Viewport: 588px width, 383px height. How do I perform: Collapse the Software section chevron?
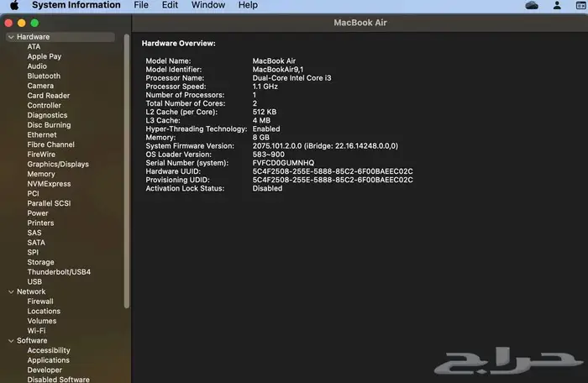pos(11,341)
